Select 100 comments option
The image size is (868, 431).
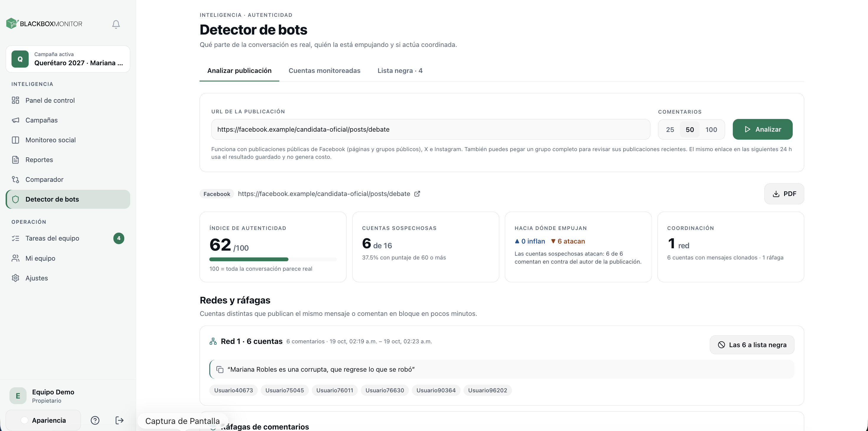[711, 130]
